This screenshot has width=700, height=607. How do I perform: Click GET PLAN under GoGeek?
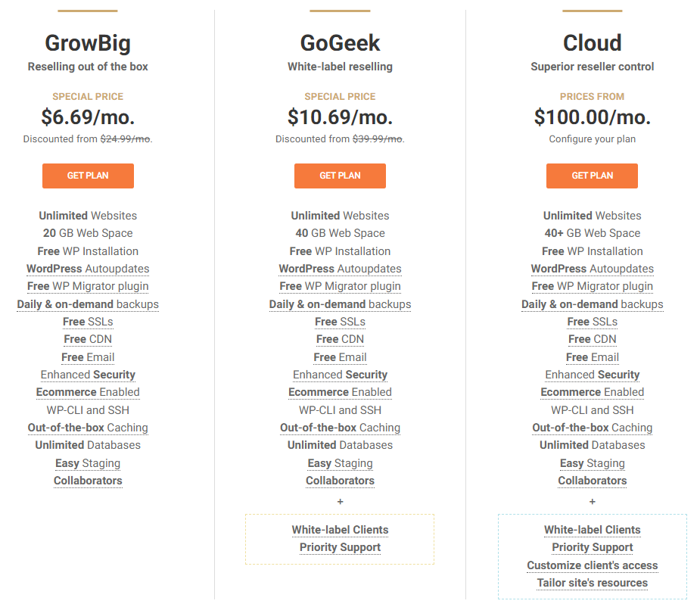(x=340, y=176)
